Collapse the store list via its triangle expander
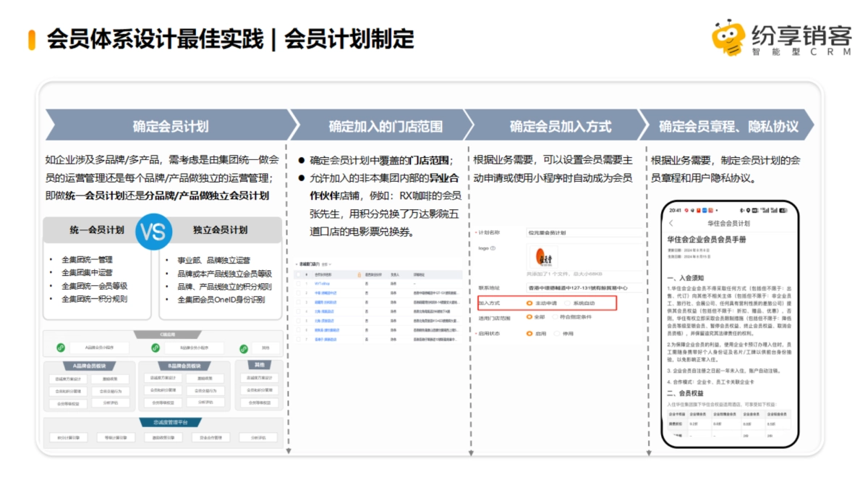The height and width of the screenshot is (488, 868). click(x=296, y=264)
